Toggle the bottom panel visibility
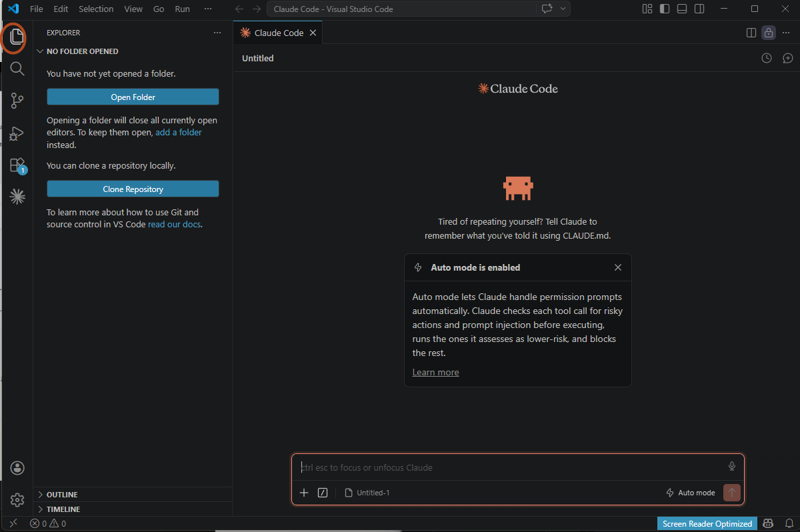This screenshot has width=800, height=532. (x=682, y=9)
